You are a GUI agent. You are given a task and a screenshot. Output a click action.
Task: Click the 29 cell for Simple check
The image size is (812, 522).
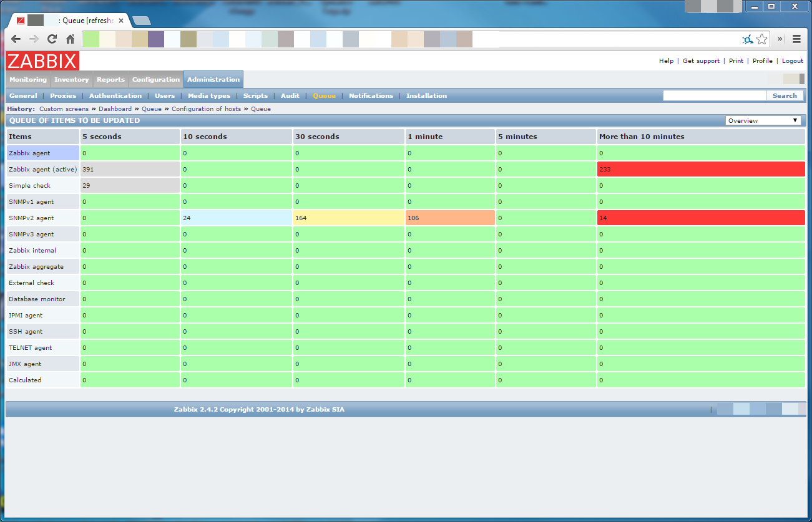point(130,185)
